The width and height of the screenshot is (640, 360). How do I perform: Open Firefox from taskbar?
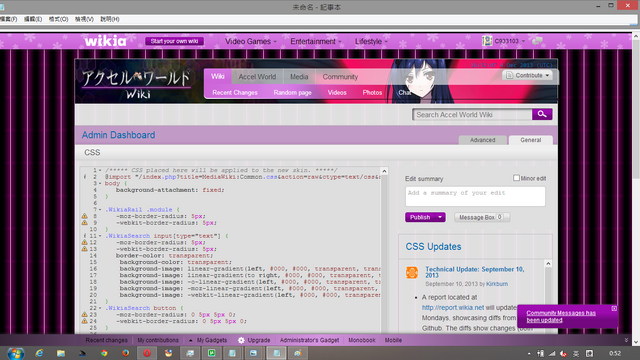coord(125,353)
